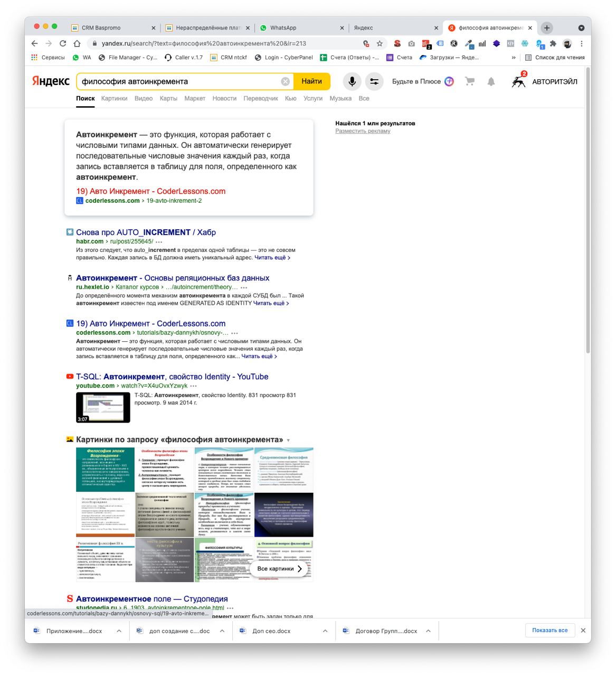Screen dimensions: 616x676
Task: Click the Показать все downloads button
Action: click(x=549, y=630)
